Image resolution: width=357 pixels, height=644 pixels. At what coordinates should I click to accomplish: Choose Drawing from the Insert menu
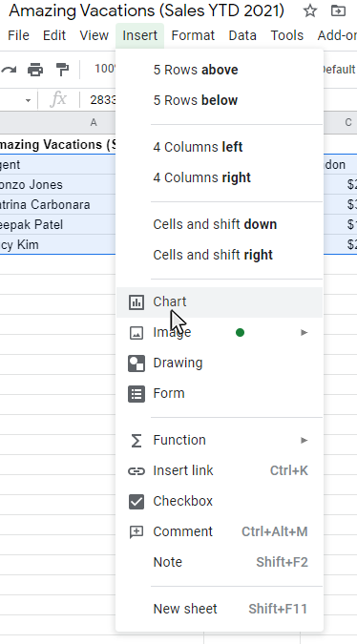click(220, 364)
